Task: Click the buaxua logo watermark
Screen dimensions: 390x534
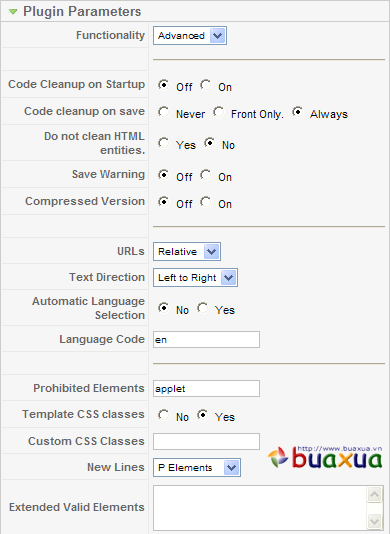Action: click(325, 457)
